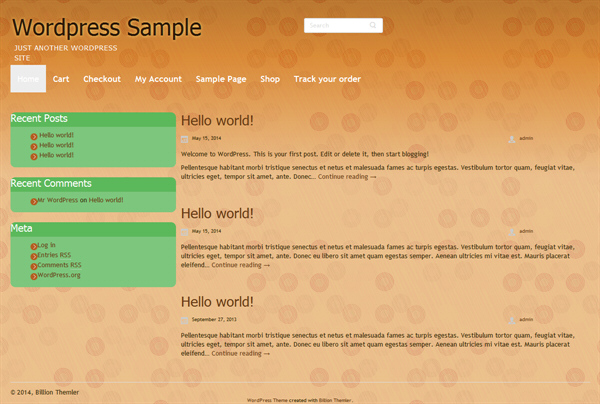600x404 pixels.
Task: Click the Recent Posts widget heading
Action: pyautogui.click(x=39, y=119)
